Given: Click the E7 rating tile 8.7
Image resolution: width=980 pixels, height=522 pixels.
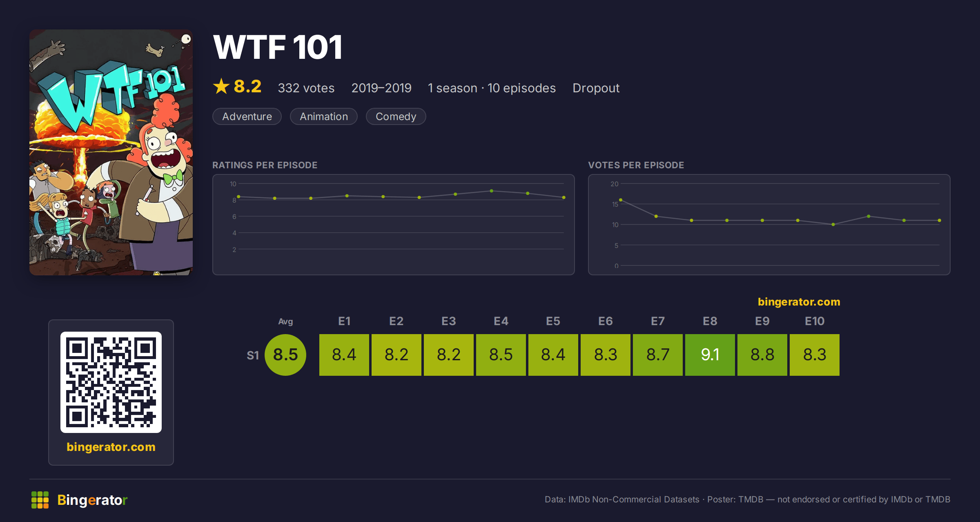Looking at the screenshot, I should tap(658, 355).
